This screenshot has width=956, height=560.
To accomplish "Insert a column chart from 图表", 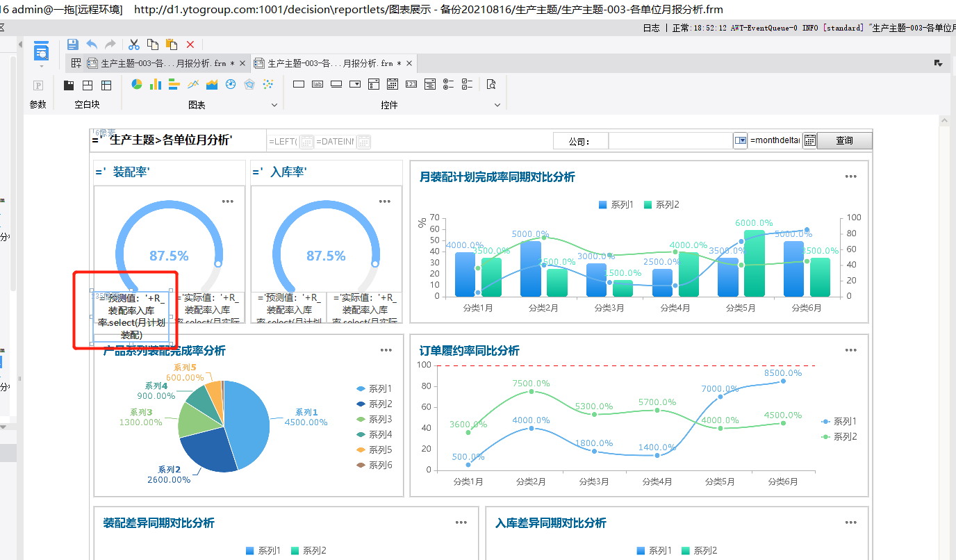I will click(x=156, y=84).
